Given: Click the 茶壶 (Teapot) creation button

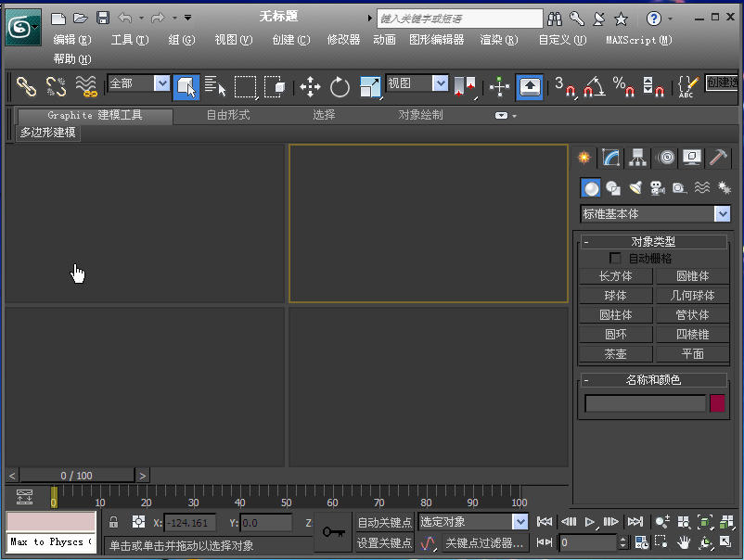Looking at the screenshot, I should 615,353.
